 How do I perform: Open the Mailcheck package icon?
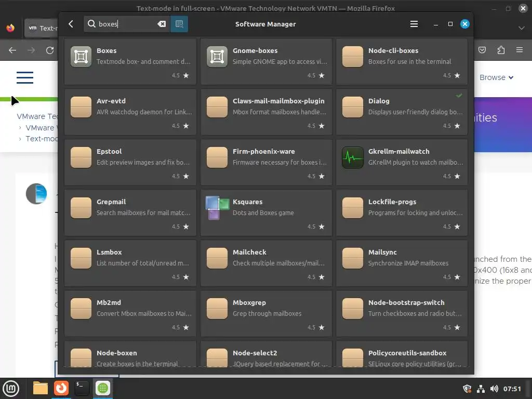pyautogui.click(x=217, y=258)
